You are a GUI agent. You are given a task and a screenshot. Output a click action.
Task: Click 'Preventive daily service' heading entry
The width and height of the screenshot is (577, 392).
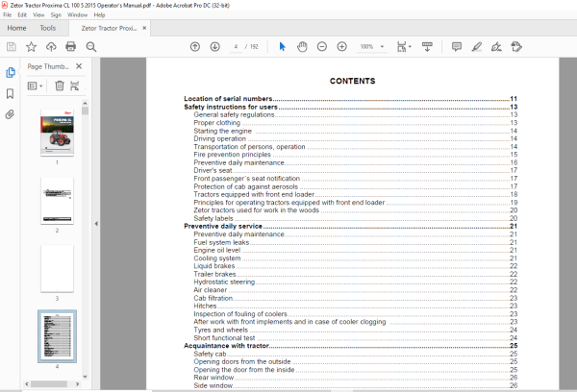350,226
